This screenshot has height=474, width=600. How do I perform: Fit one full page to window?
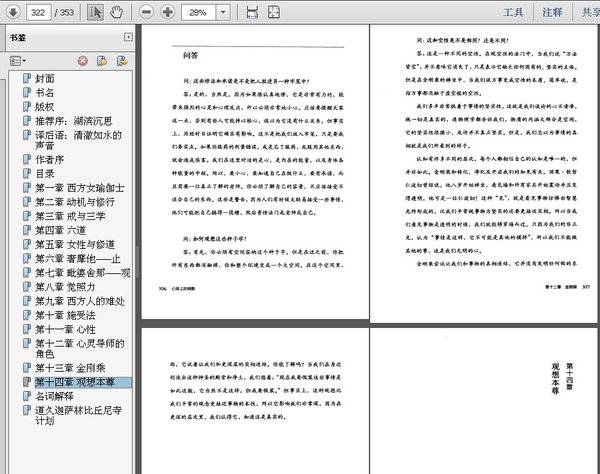click(x=274, y=12)
